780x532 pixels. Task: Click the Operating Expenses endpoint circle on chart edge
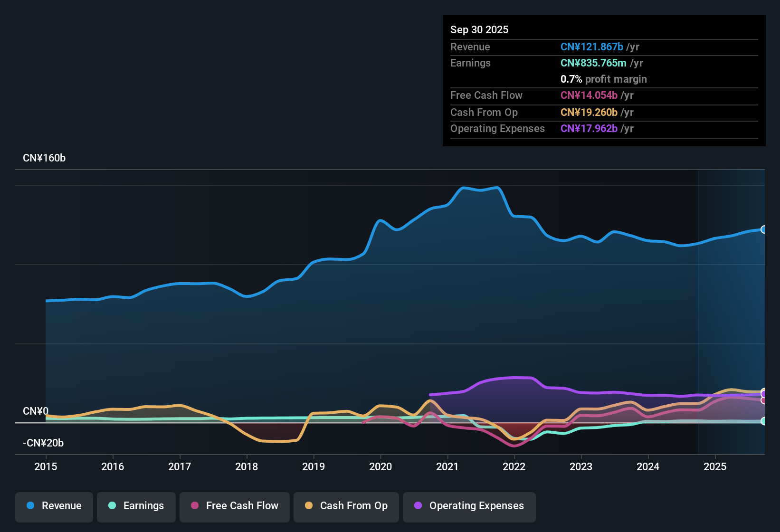pyautogui.click(x=764, y=393)
